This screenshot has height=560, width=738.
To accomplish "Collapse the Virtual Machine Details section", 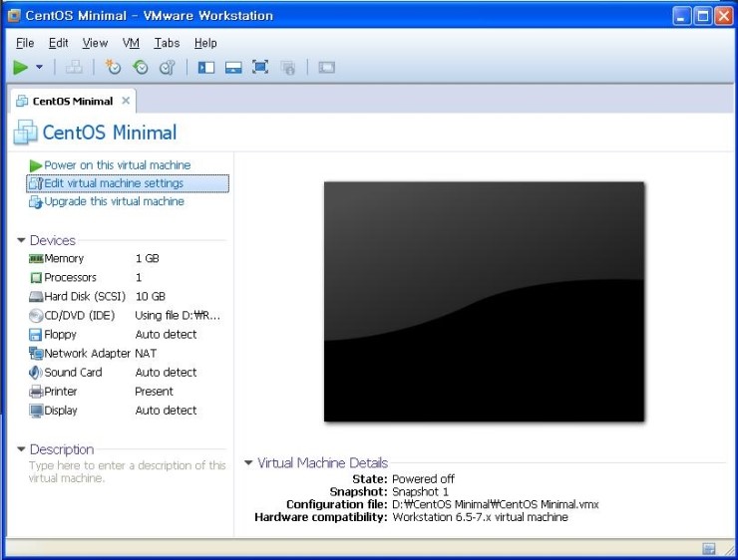I will 249,463.
